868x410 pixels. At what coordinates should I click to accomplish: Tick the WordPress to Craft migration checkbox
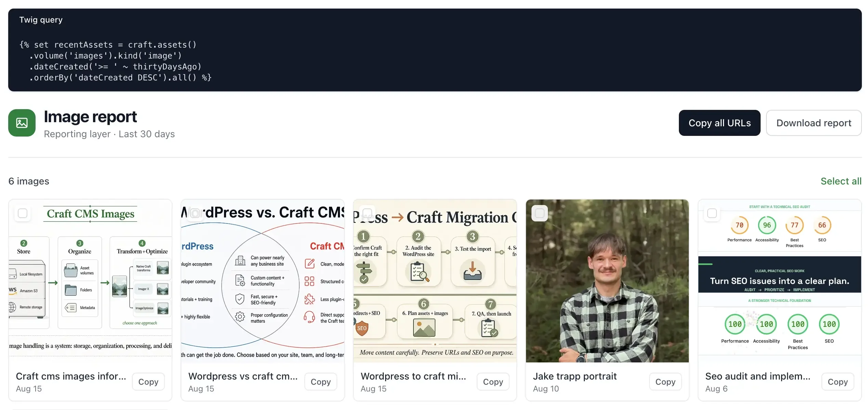367,213
